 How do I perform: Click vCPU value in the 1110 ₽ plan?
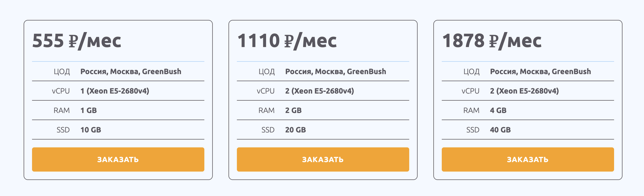point(319,91)
